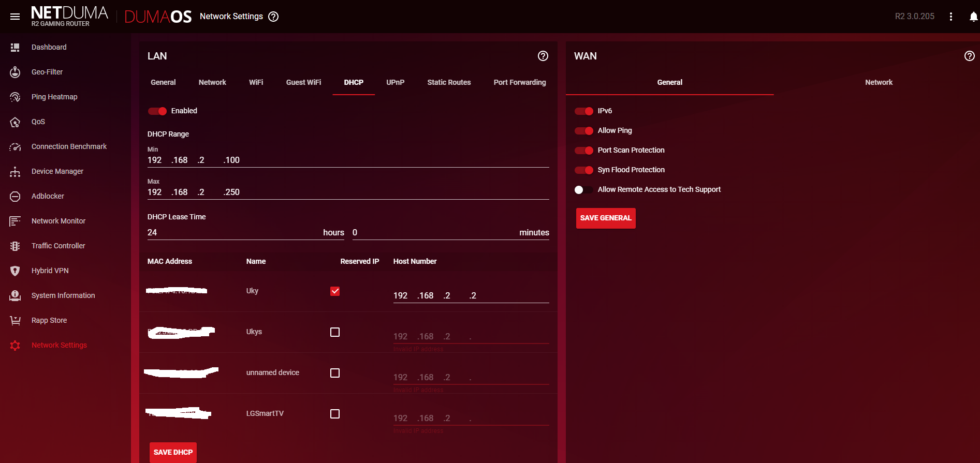Image resolution: width=980 pixels, height=463 pixels.
Task: Click the SAVE DHCP button
Action: click(x=173, y=452)
